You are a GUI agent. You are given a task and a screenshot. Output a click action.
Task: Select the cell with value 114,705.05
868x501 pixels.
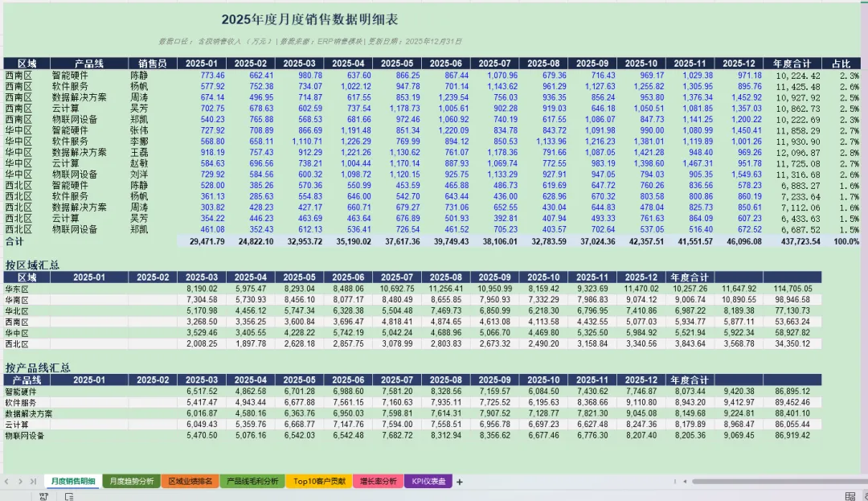[x=792, y=289]
